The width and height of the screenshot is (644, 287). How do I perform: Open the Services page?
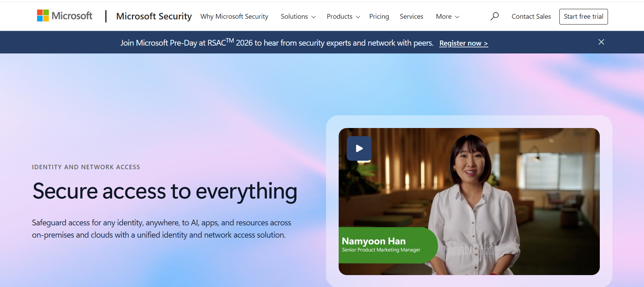click(411, 16)
